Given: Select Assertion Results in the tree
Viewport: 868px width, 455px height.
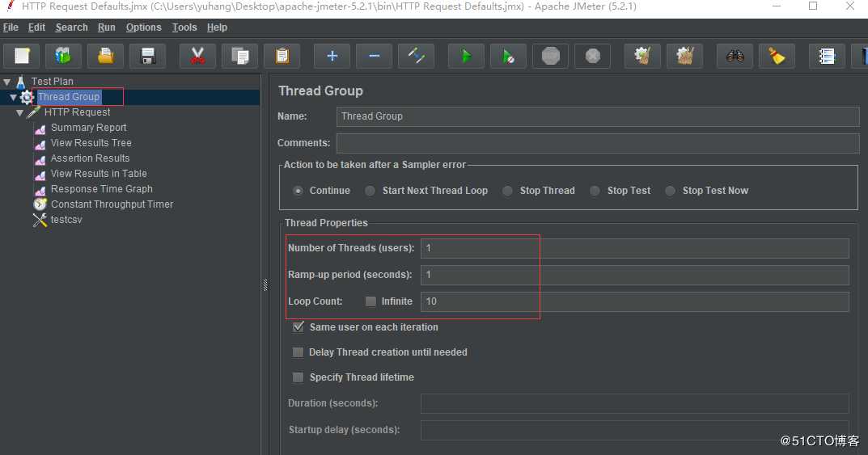Looking at the screenshot, I should point(91,158).
